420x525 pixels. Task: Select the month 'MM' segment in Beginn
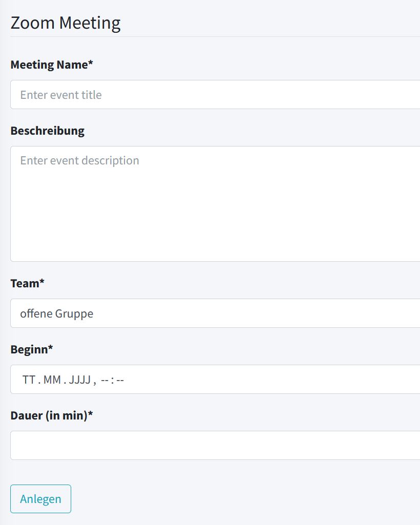coord(52,380)
